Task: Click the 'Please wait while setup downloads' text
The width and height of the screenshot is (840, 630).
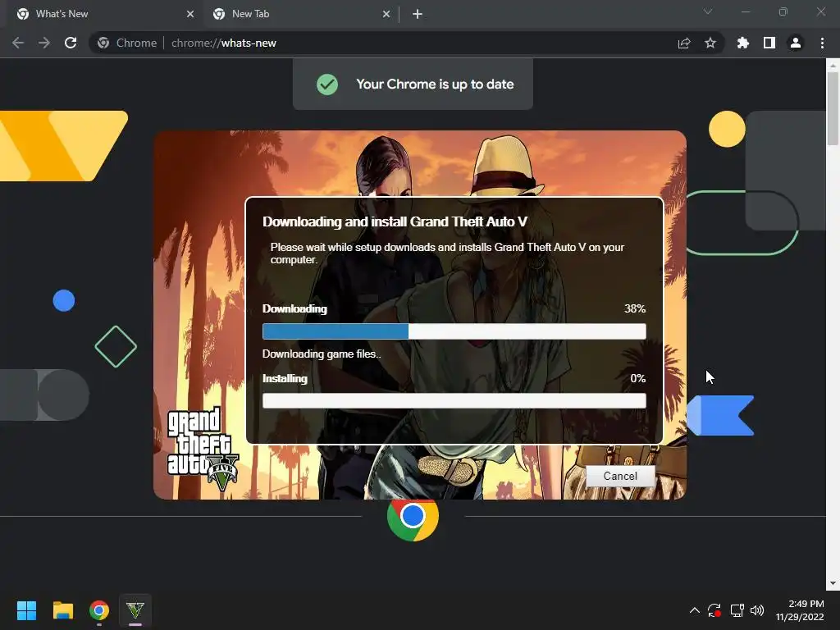Action: 447,253
